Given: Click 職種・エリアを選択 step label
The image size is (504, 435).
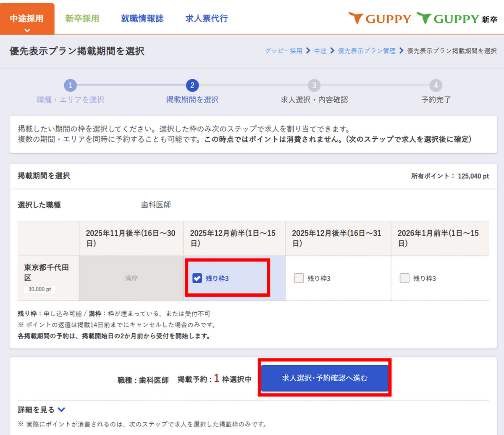Looking at the screenshot, I should 70,100.
